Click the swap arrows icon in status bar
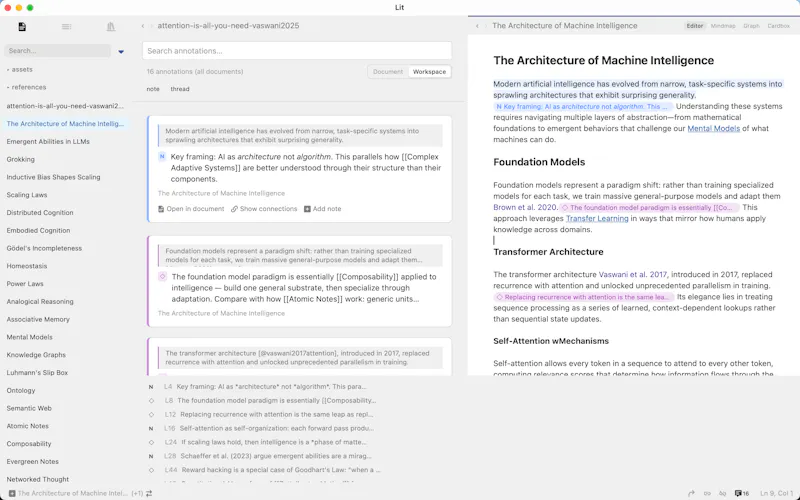 149,493
